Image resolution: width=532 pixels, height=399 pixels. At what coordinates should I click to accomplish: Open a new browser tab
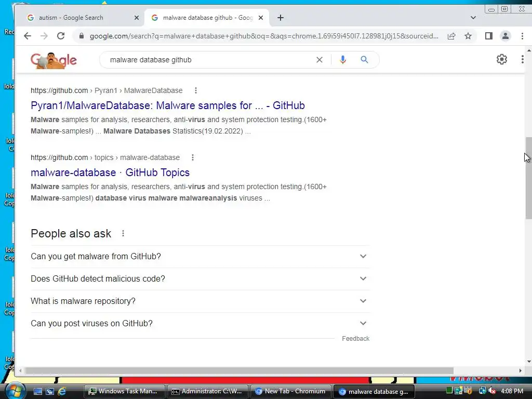pos(280,18)
